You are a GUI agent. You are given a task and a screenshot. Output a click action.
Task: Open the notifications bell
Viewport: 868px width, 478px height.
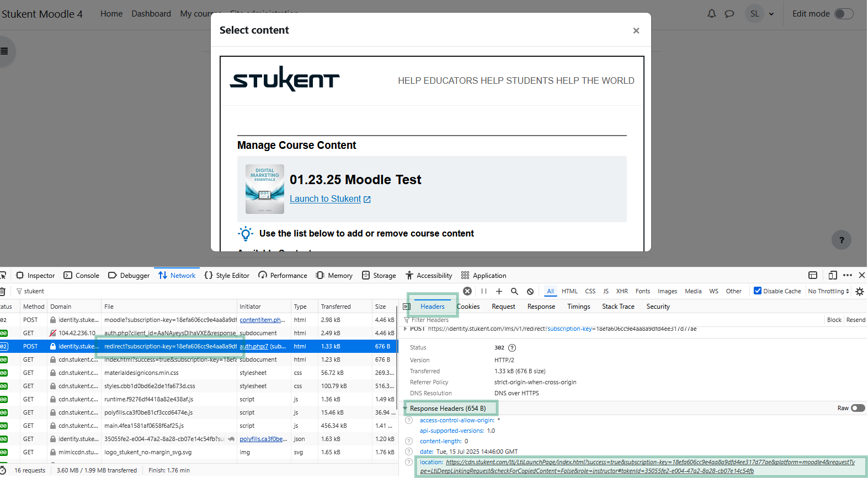click(x=712, y=14)
